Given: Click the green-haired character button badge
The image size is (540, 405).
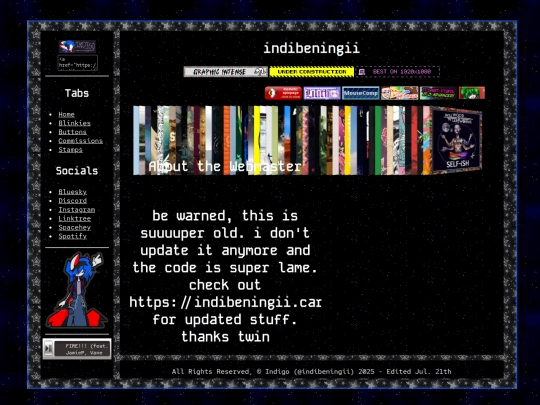Looking at the screenshot, I should [472, 93].
